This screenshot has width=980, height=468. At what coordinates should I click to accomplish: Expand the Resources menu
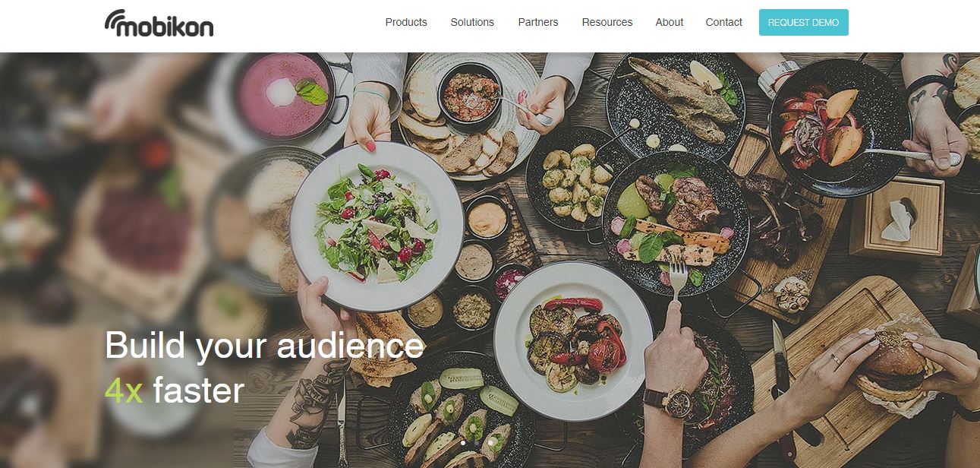click(x=607, y=22)
